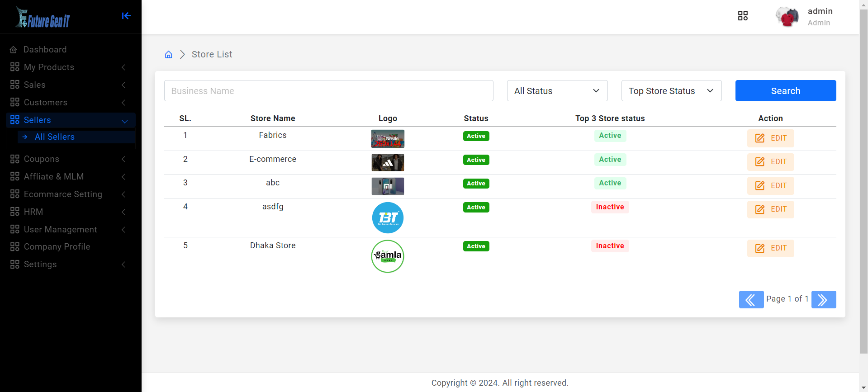Go to next page with double-arrow button

(823, 300)
